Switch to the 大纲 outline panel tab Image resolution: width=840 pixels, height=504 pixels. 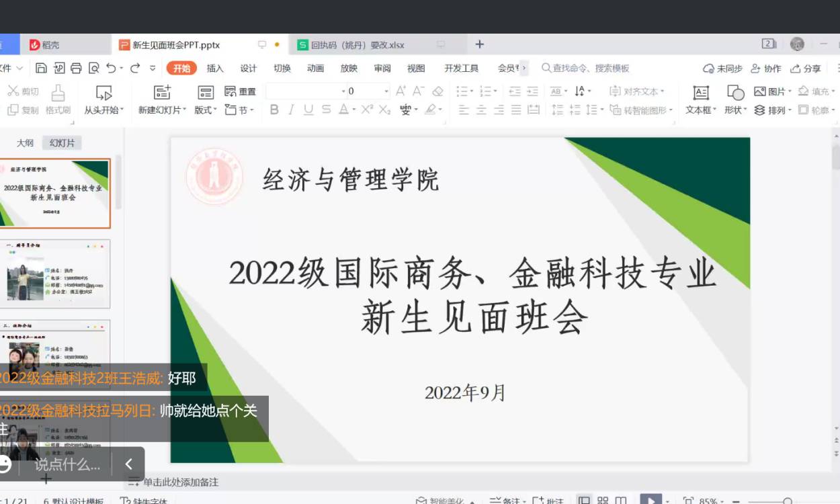25,142
